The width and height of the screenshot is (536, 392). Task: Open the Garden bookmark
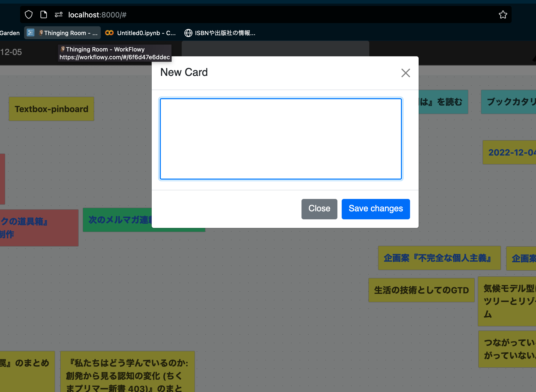[x=10, y=33]
